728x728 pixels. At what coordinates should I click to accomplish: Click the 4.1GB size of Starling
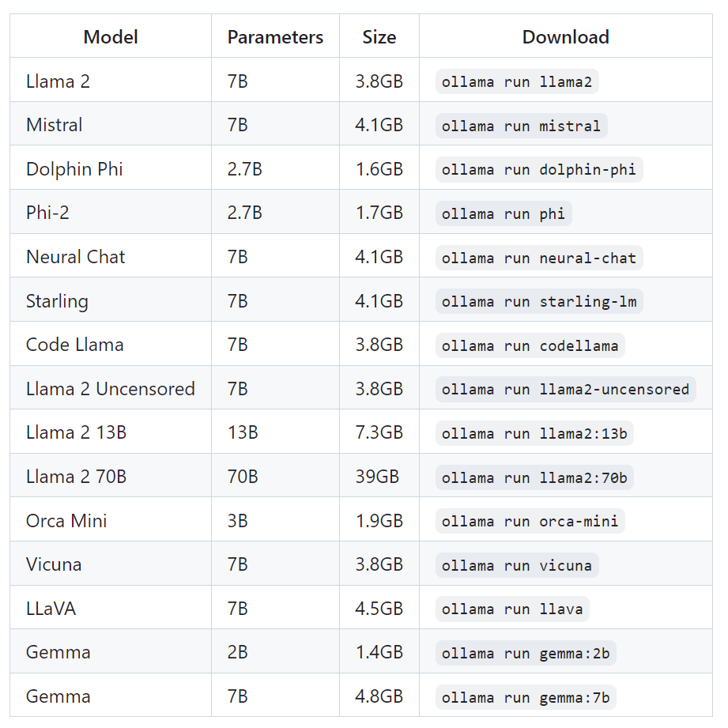coord(379,301)
